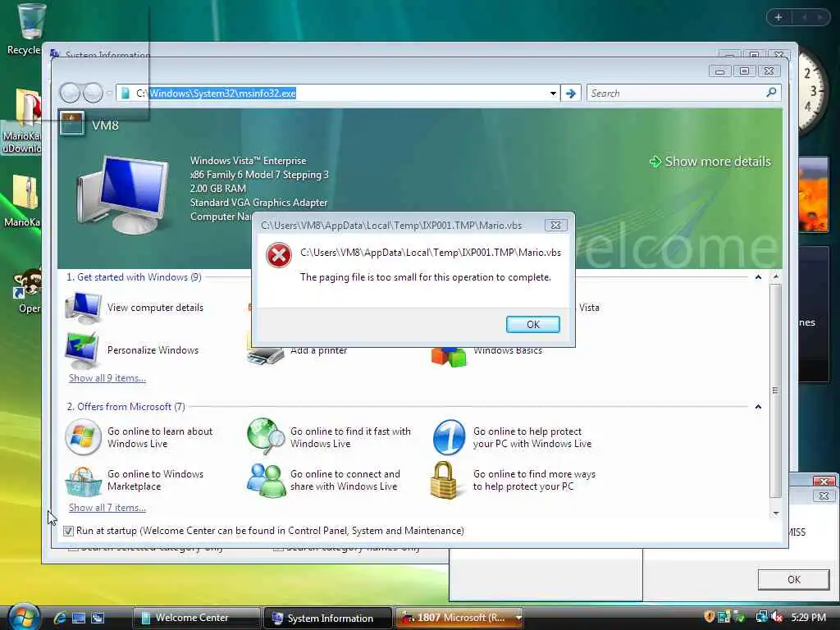Launch Internet Explorer from quick launch
Viewport: 840px width, 630px height.
[x=60, y=618]
